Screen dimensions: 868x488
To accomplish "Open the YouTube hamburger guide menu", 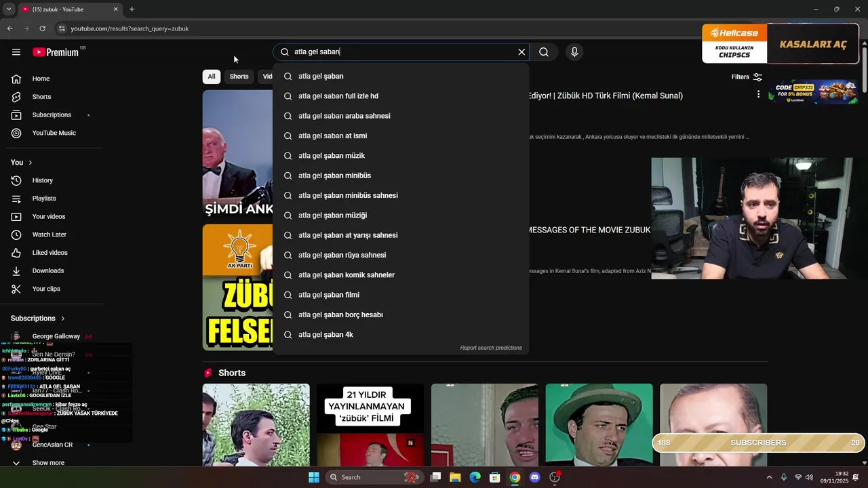I will [16, 52].
